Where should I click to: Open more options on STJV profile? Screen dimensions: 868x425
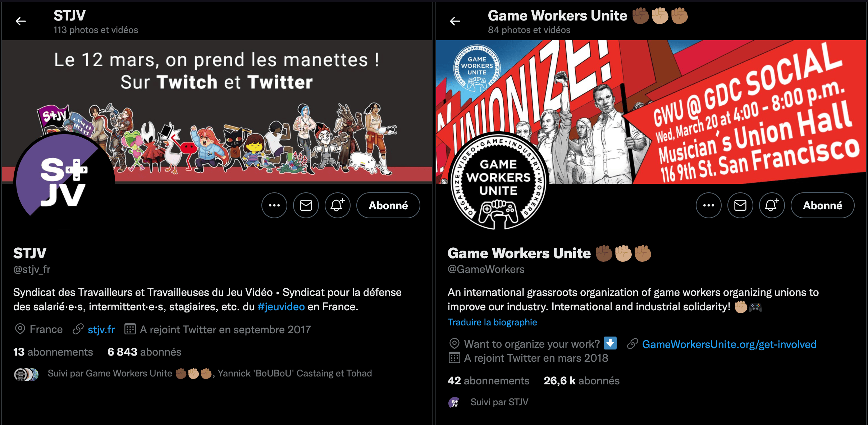coord(274,205)
